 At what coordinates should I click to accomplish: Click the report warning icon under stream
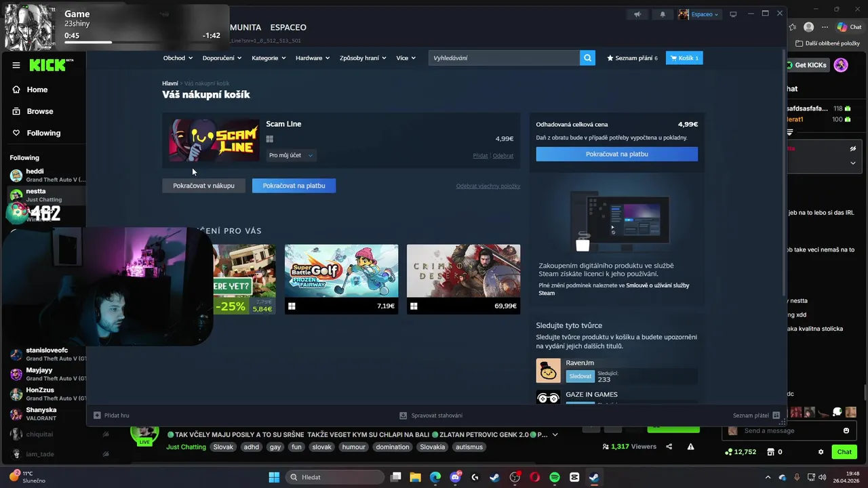click(690, 447)
